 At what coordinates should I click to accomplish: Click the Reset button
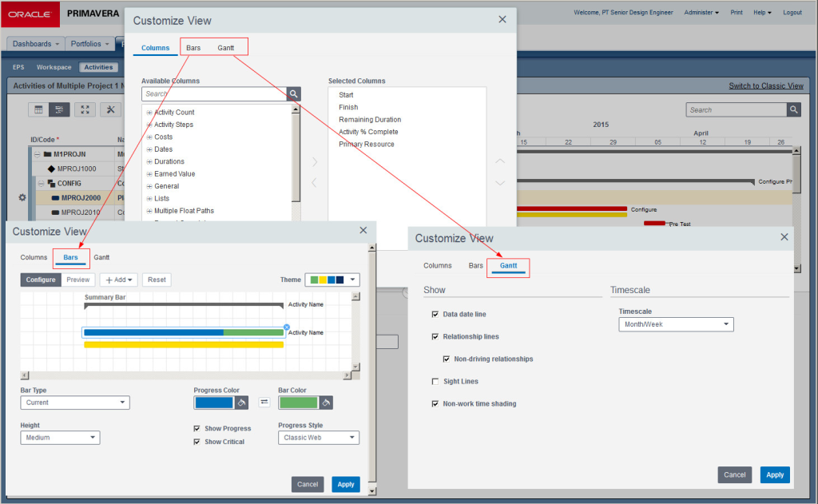point(157,280)
